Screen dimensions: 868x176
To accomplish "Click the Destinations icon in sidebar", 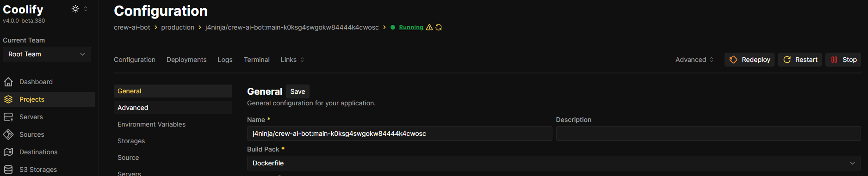I will point(8,152).
